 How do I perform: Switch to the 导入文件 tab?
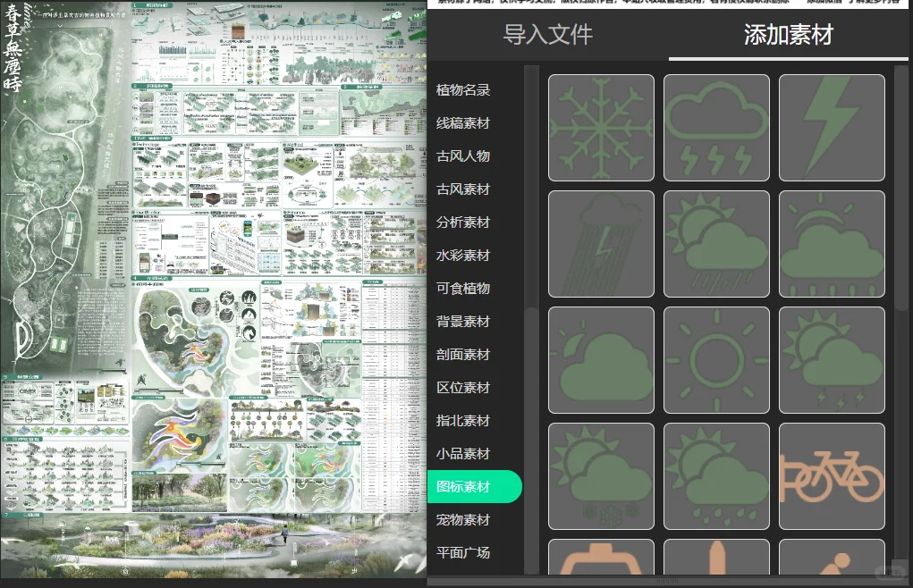(546, 36)
